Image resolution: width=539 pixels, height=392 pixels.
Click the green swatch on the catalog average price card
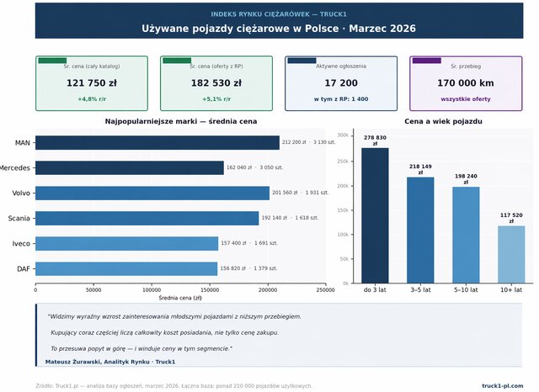(52, 61)
